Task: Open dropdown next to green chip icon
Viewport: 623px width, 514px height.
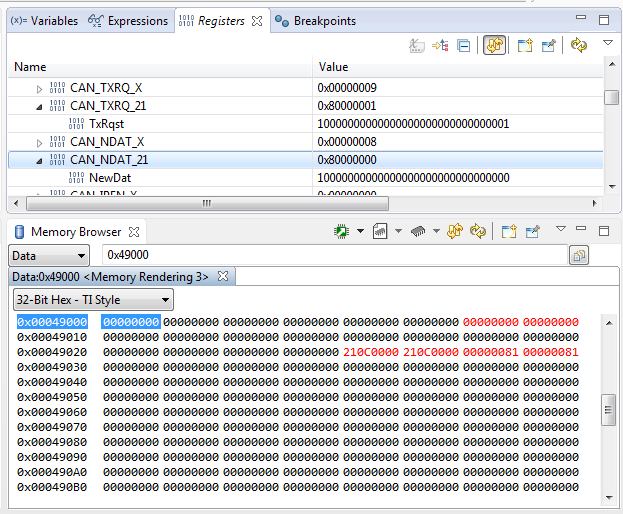Action: [x=360, y=231]
